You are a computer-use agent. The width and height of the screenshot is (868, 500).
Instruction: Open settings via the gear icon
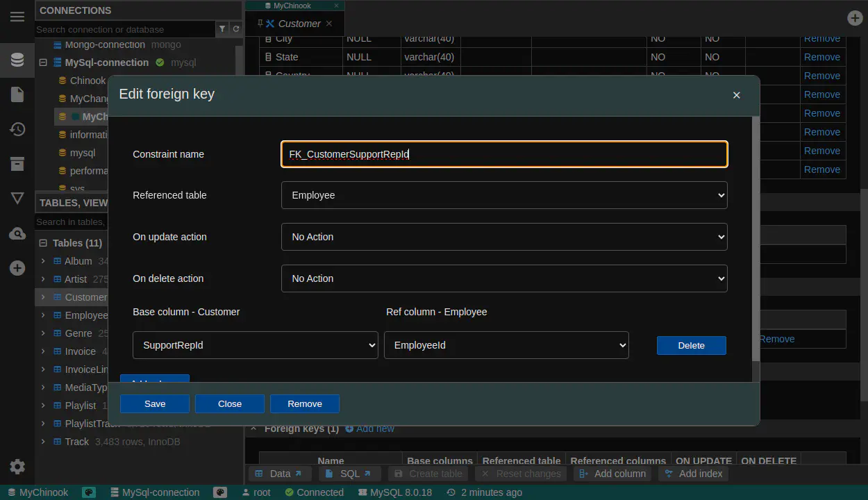coord(17,467)
